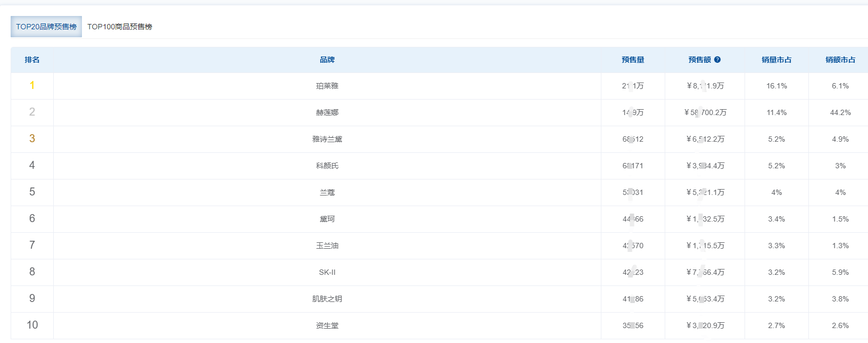Click the 销额市占 column header
Screen dimensions: 868x343
click(840, 60)
